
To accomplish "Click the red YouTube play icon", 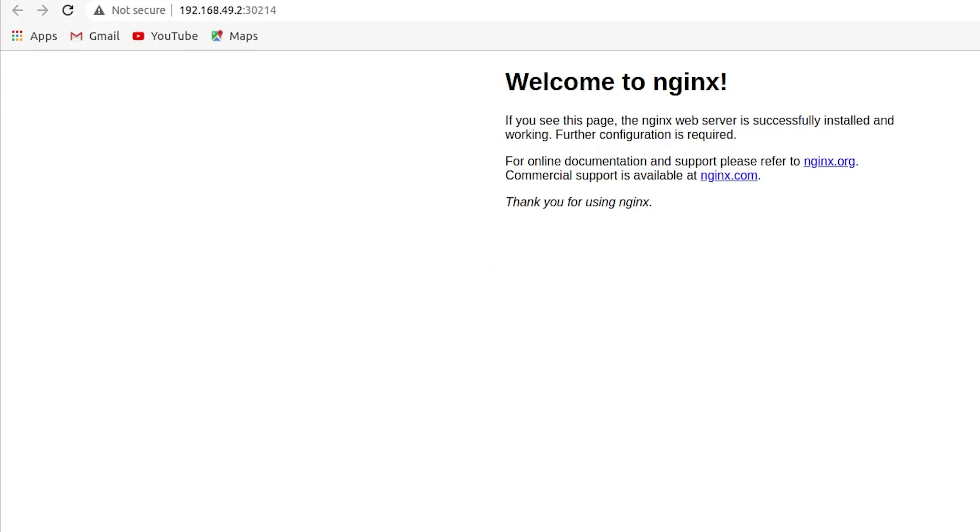I will tap(138, 36).
